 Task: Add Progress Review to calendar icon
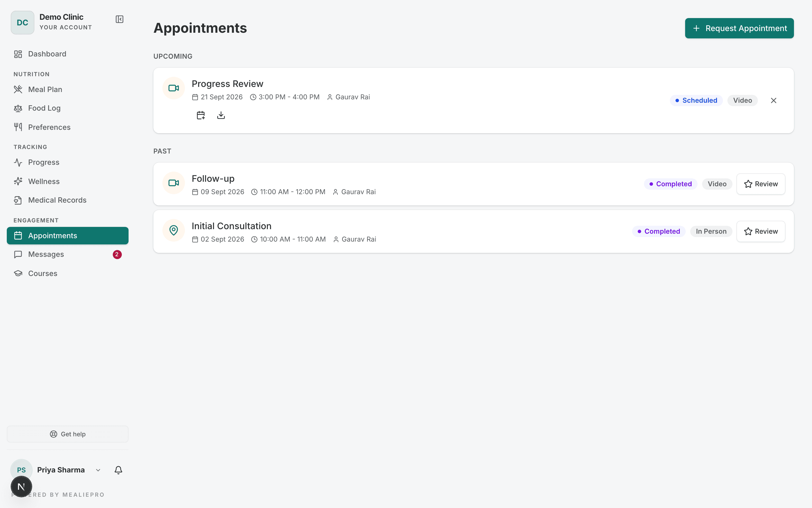coord(201,115)
